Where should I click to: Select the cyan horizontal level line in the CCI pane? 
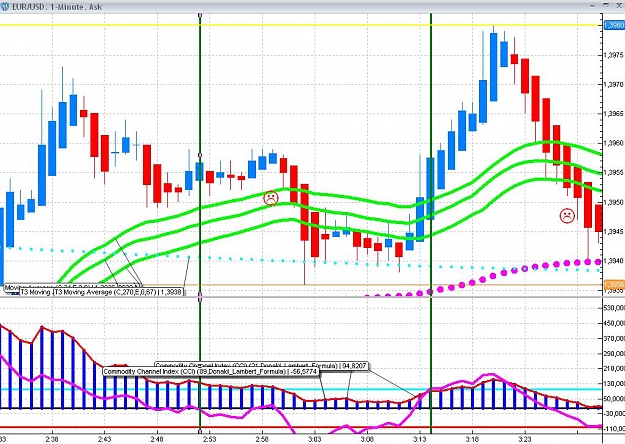[x=301, y=389]
